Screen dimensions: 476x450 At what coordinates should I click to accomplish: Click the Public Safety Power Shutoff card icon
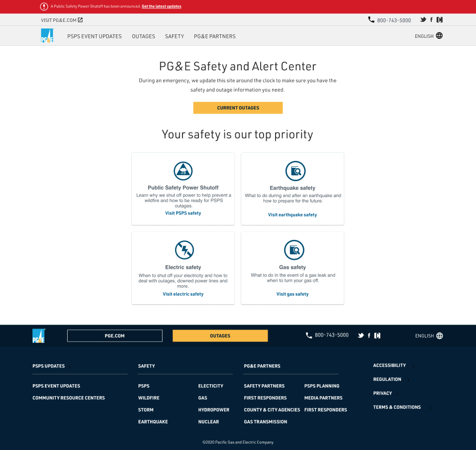coord(183,171)
